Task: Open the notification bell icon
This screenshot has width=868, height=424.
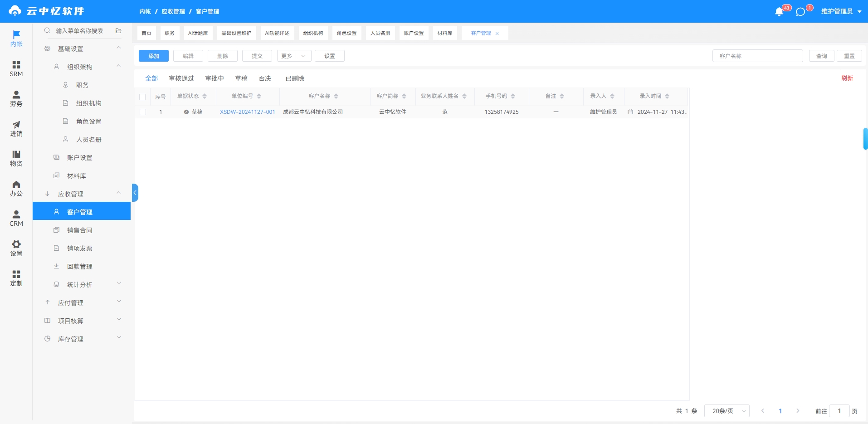Action: 779,12
